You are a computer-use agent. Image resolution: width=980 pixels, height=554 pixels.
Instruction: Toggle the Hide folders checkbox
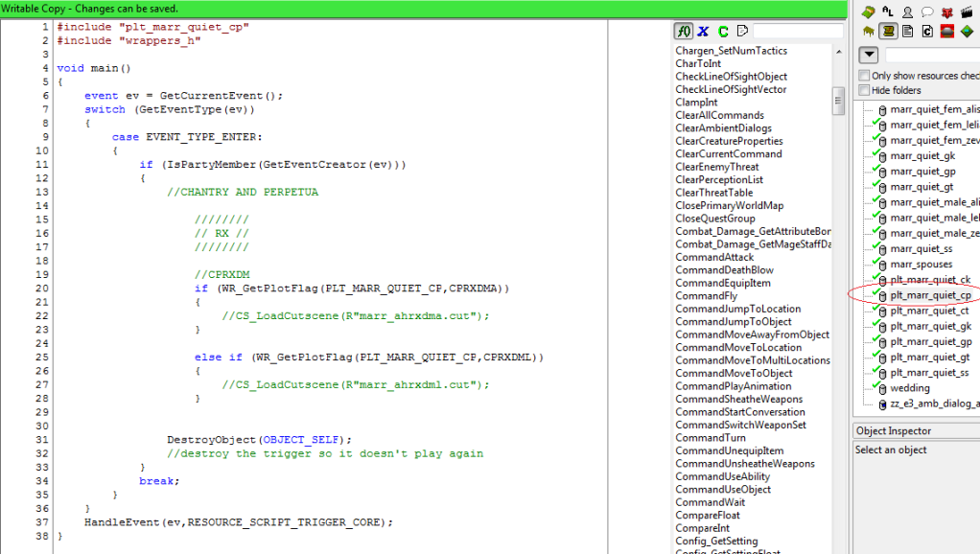865,90
